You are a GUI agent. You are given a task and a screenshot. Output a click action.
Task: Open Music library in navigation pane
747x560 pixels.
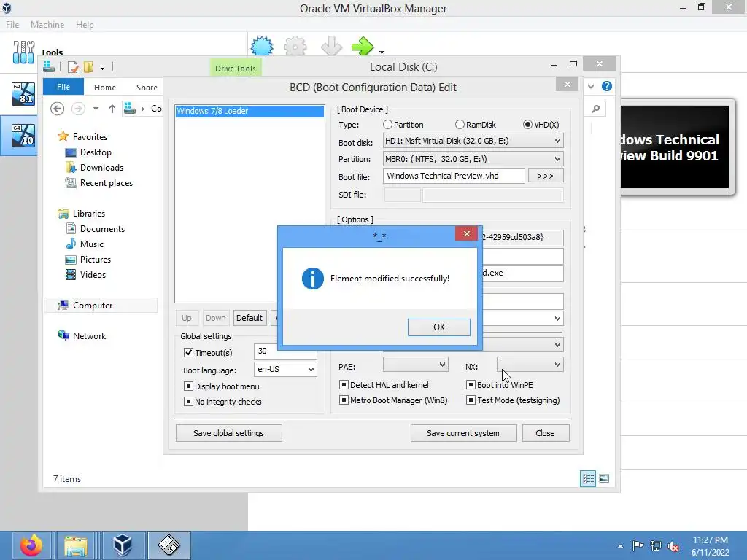(x=91, y=244)
